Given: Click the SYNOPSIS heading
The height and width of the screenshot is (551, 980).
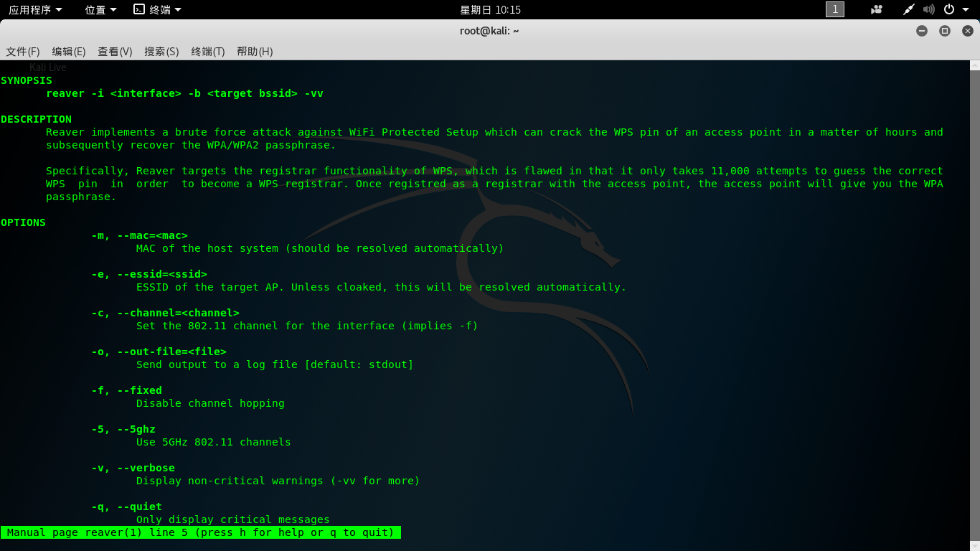Looking at the screenshot, I should (x=27, y=80).
